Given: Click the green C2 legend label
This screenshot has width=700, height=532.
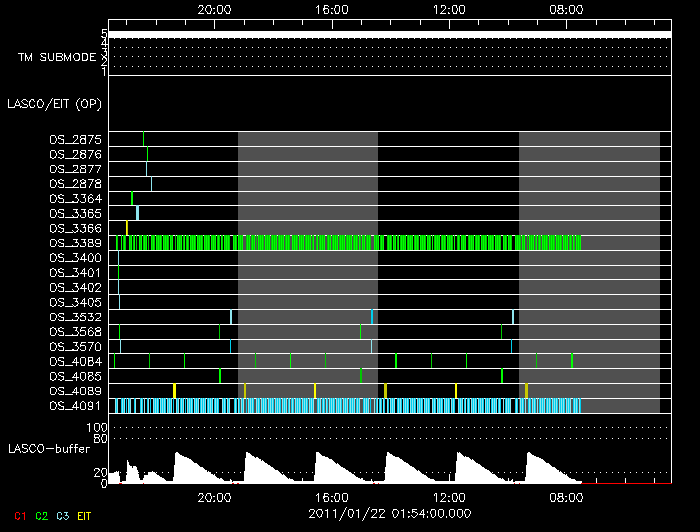Looking at the screenshot, I should pyautogui.click(x=41, y=516).
